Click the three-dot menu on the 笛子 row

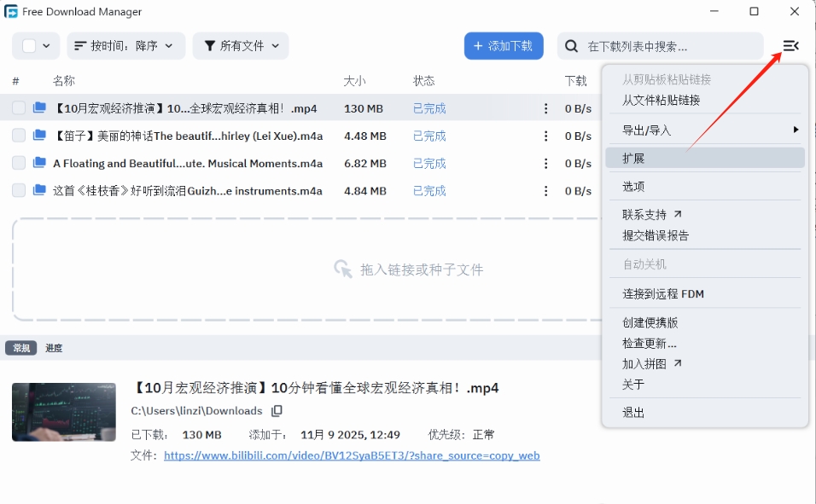[x=545, y=136]
